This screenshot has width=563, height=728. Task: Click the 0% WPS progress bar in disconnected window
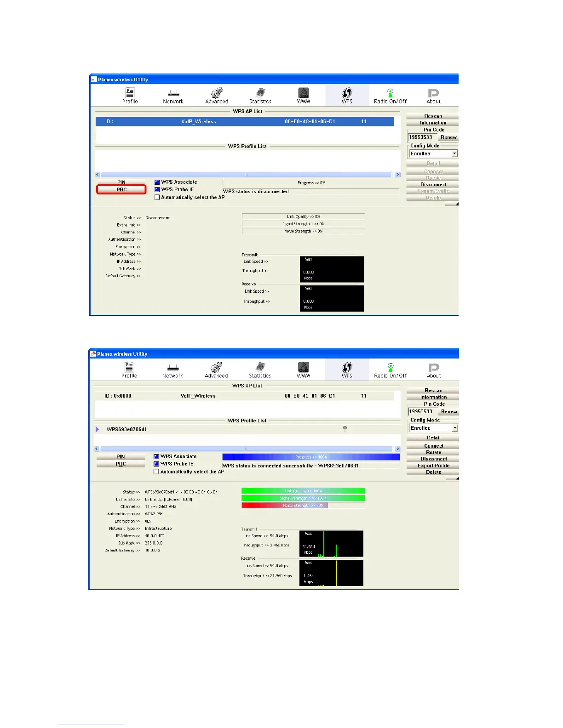(311, 182)
